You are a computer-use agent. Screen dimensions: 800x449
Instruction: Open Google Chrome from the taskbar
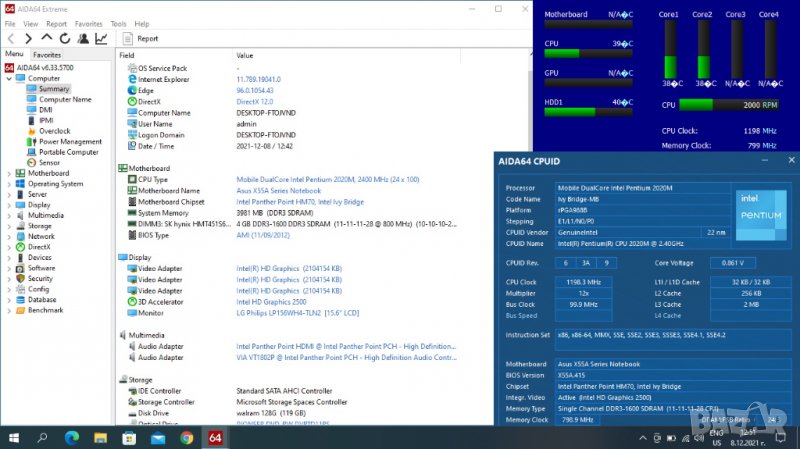point(186,437)
